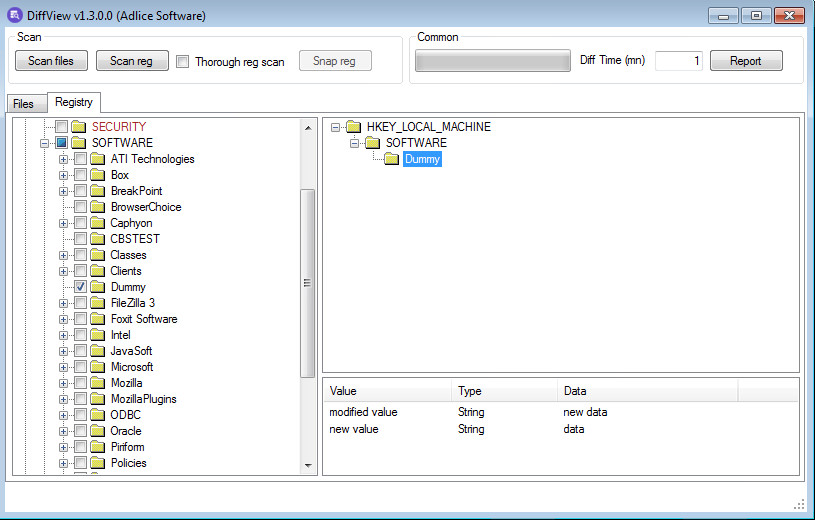
Task: Expand the Box node
Action: (x=63, y=175)
